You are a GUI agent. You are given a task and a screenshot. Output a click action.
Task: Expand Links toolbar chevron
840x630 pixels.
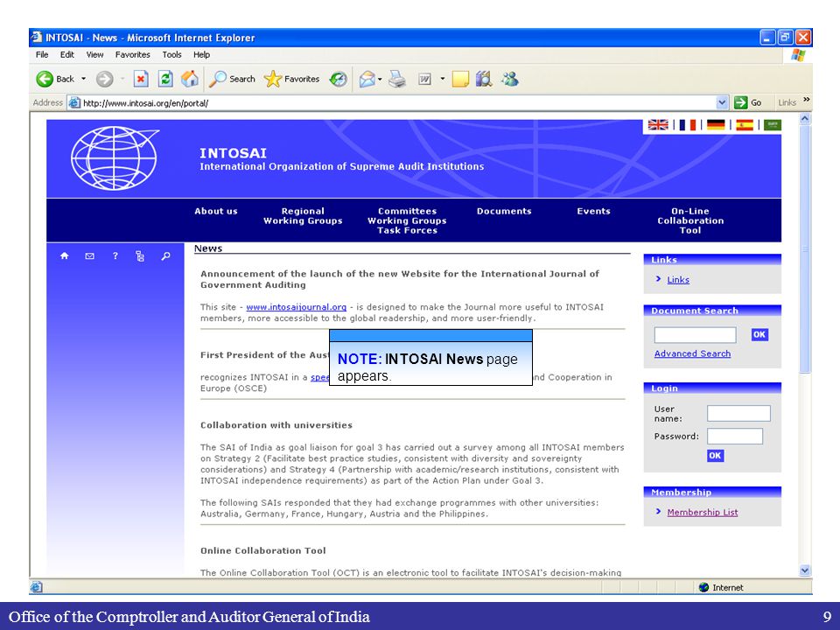pyautogui.click(x=806, y=100)
